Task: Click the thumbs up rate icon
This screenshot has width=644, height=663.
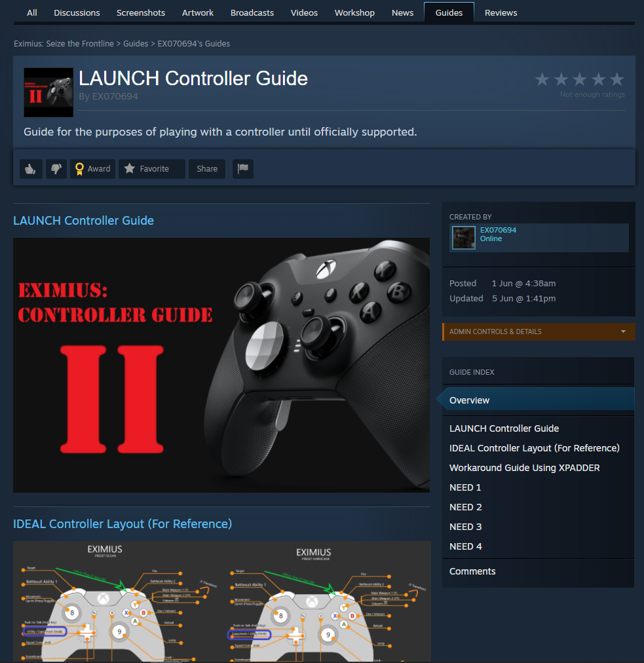Action: tap(31, 169)
